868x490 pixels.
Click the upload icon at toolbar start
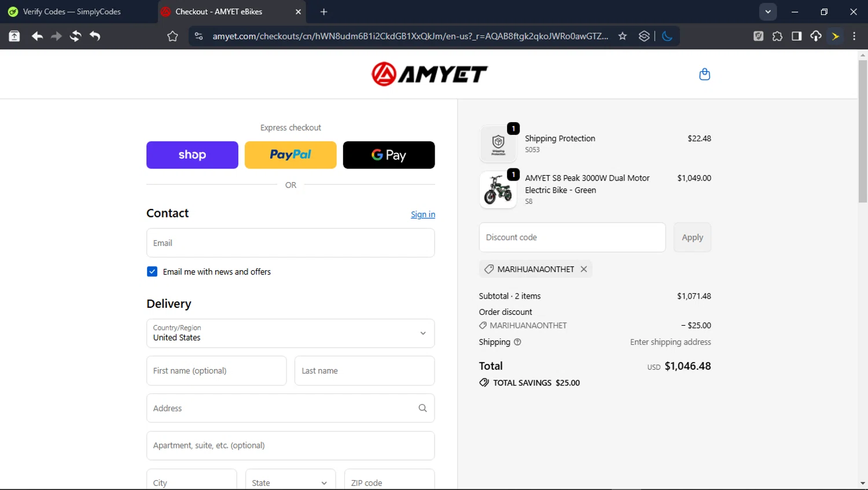point(14,36)
